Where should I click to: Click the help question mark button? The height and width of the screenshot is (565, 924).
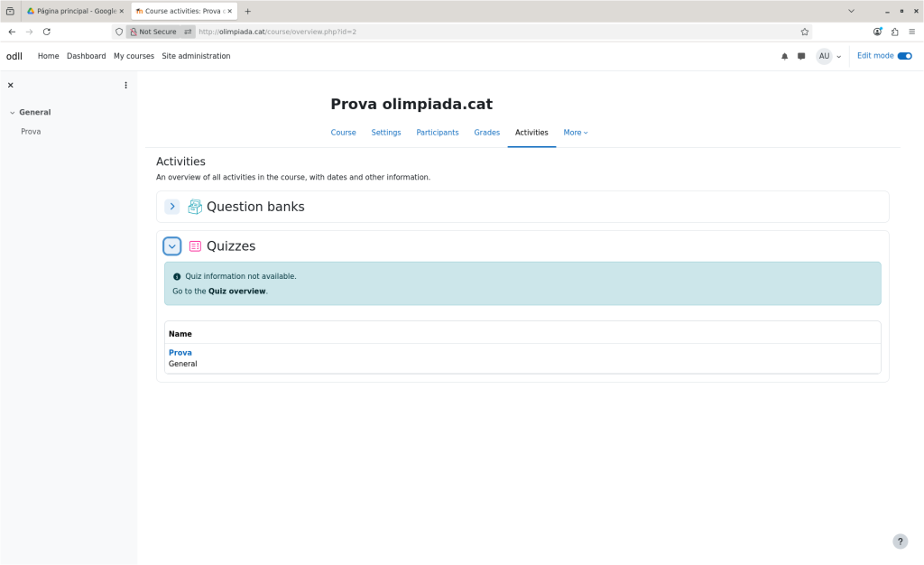coord(900,542)
